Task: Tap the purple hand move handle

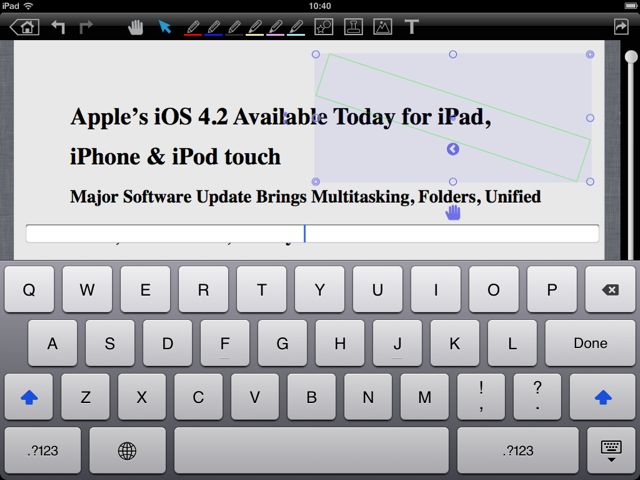Action: pos(453,213)
